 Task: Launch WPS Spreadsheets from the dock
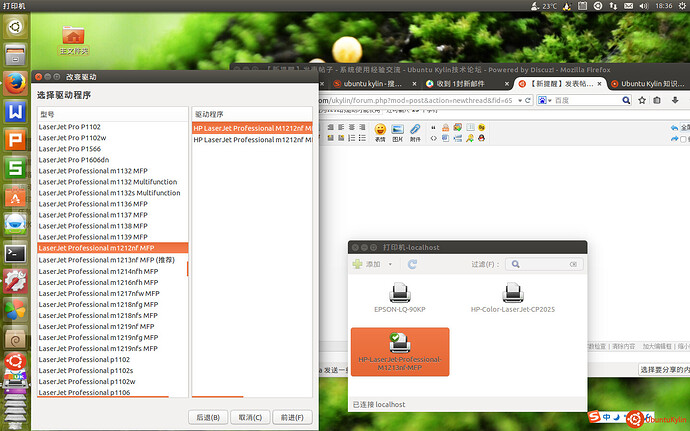pos(15,168)
